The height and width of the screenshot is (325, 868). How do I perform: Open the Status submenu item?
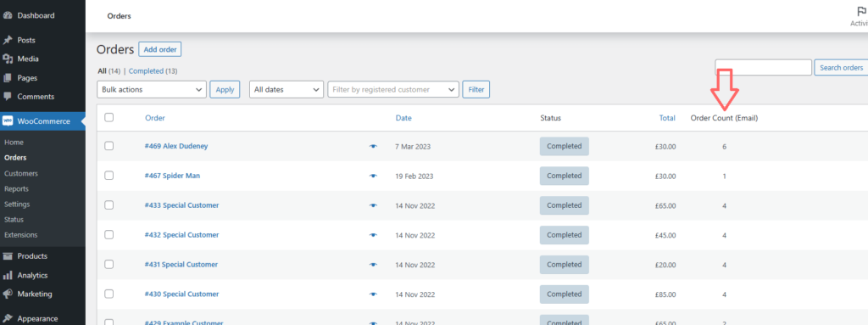[14, 220]
